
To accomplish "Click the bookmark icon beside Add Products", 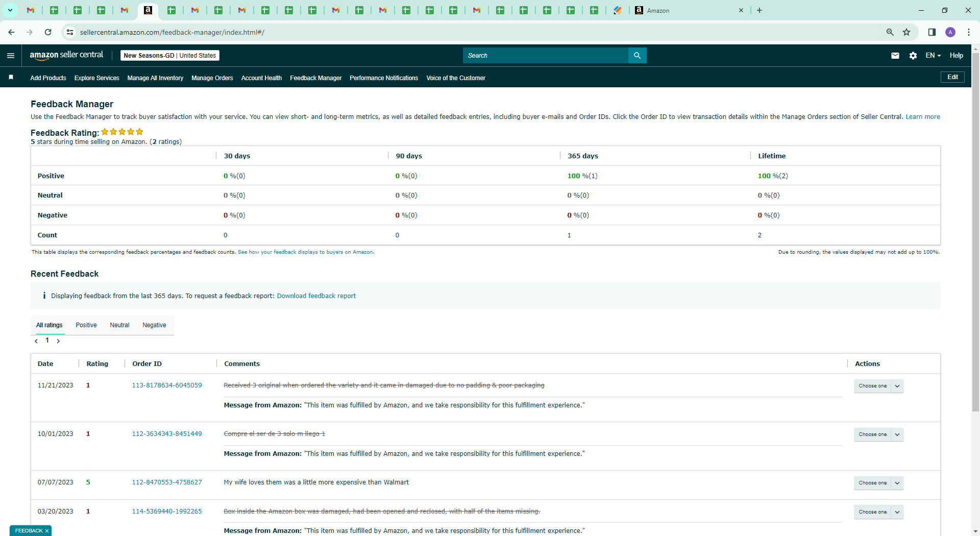I will (x=11, y=78).
